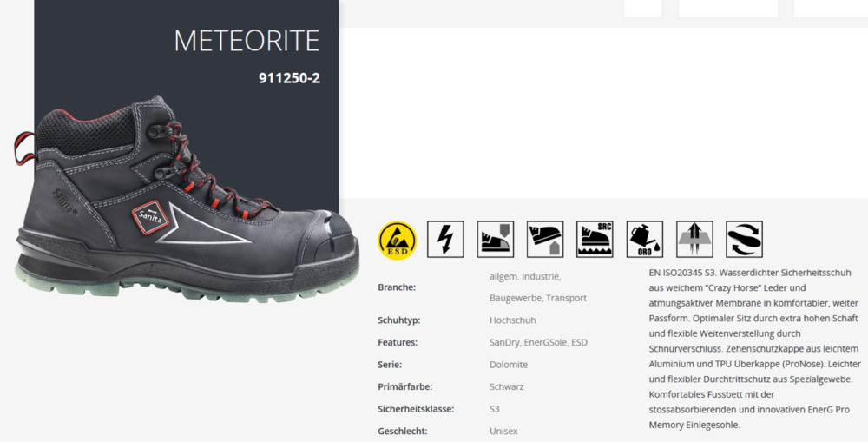Click the penetration-resistant sole icon
868x442 pixels.
545,240
